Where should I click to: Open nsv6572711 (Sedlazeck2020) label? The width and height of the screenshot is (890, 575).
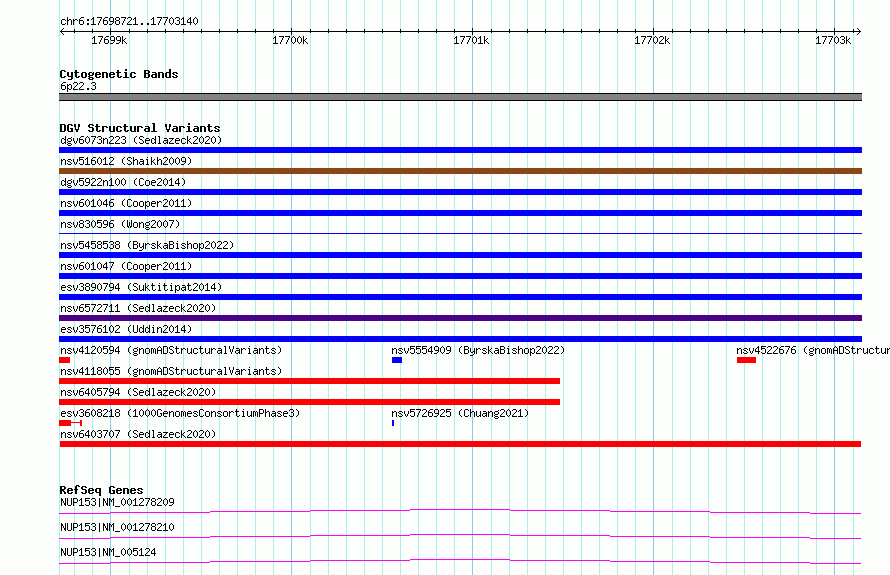pos(138,308)
